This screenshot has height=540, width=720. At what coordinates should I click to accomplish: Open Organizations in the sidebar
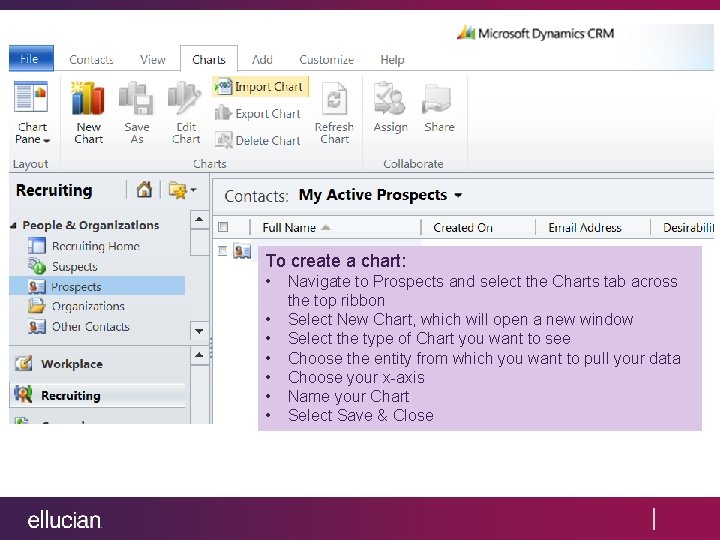(x=88, y=306)
